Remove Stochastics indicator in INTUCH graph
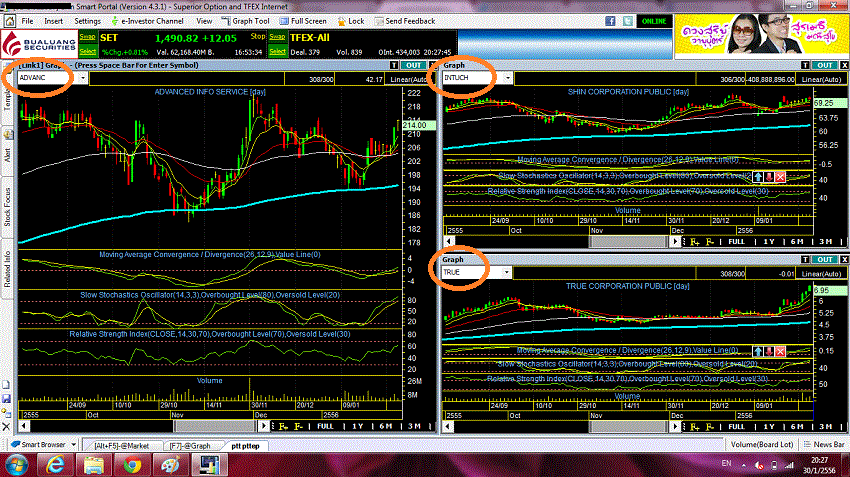 (x=780, y=177)
